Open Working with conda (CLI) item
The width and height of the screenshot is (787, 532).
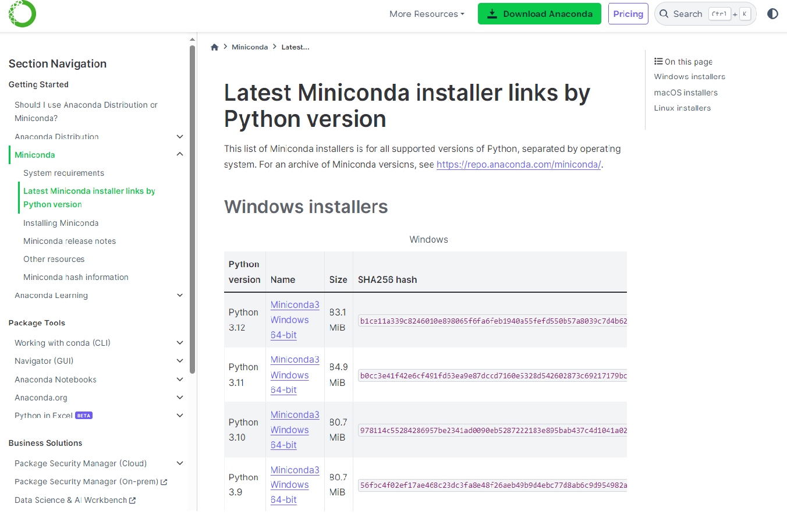click(62, 343)
